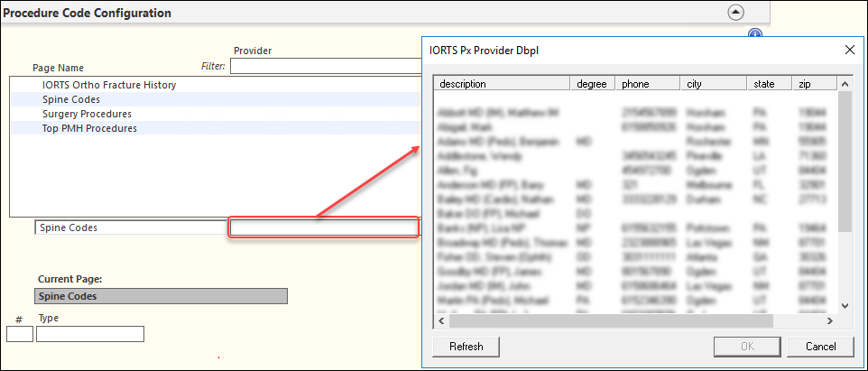The image size is (868, 371).
Task: Sort by city column header
Action: coord(714,84)
